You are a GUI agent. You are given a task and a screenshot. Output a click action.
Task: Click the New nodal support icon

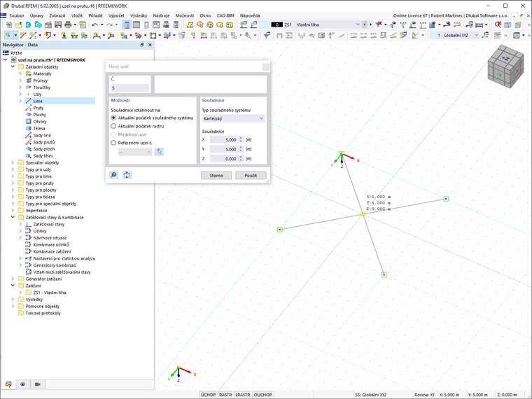(x=64, y=34)
